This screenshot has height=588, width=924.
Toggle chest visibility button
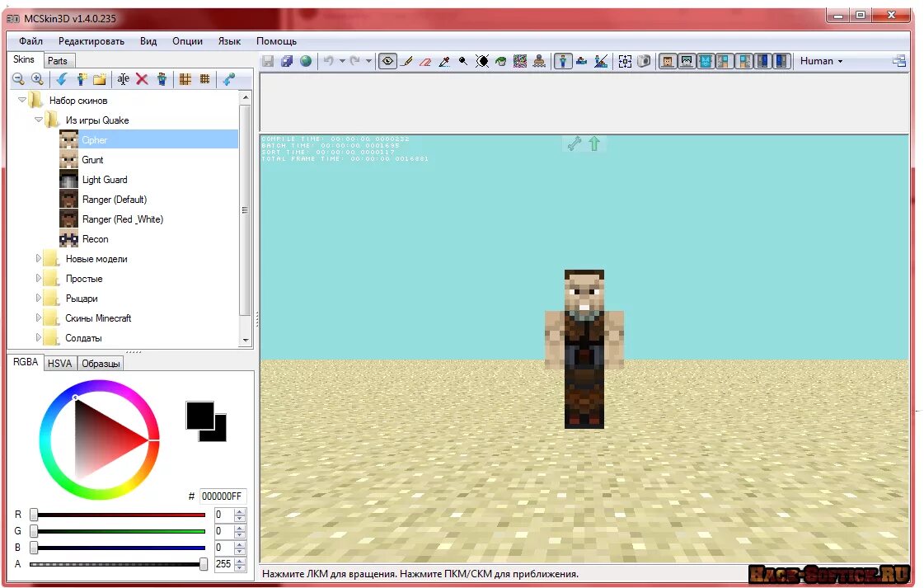tap(706, 61)
